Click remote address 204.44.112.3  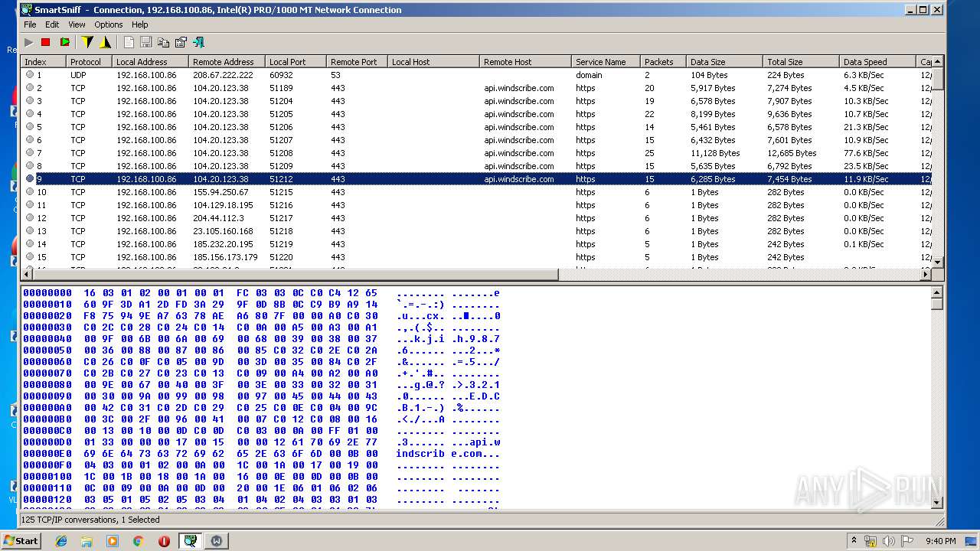[218, 218]
